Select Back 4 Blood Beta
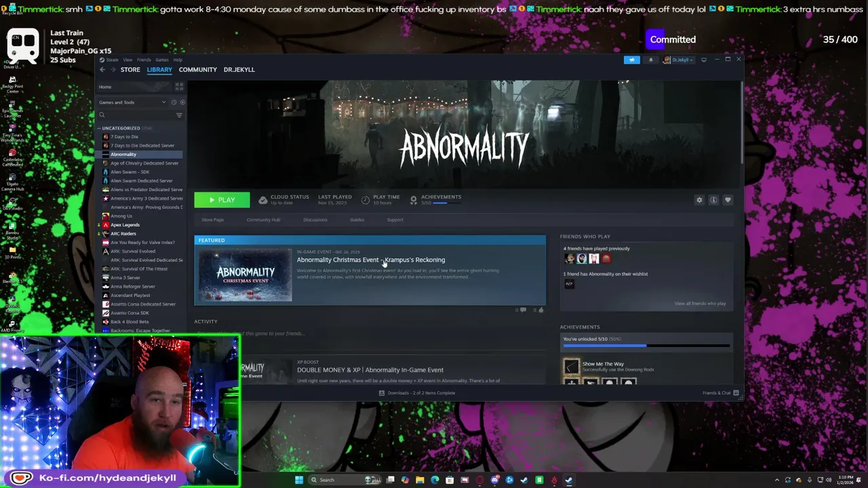868x488 pixels. [130, 321]
